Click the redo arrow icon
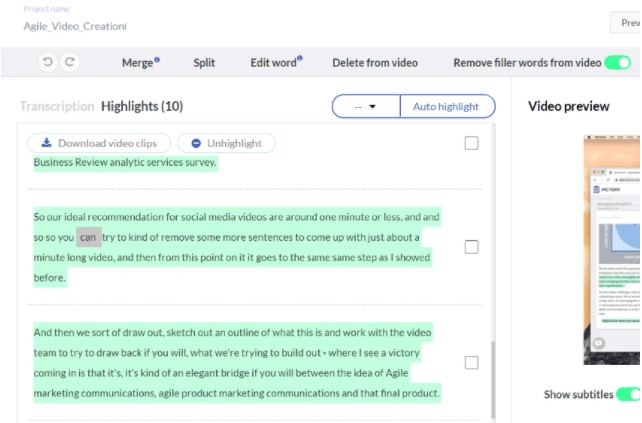This screenshot has width=642, height=423. 69,62
